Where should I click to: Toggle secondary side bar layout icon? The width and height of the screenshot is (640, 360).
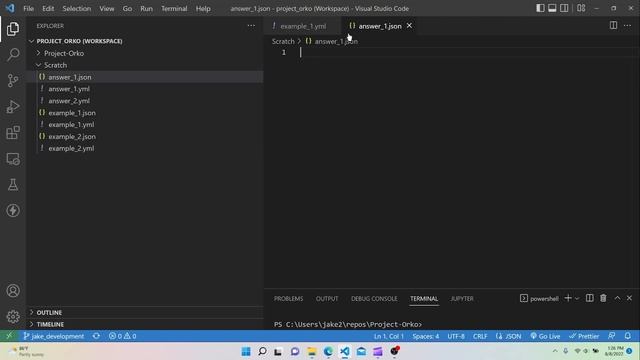coord(564,8)
